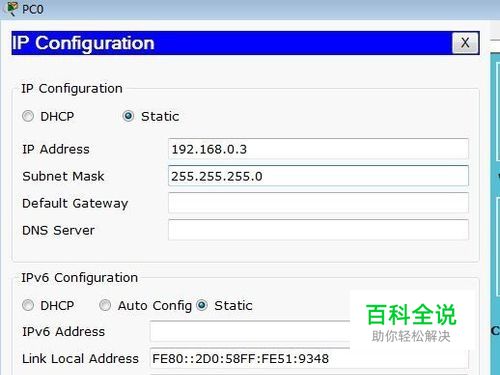Image resolution: width=500 pixels, height=375 pixels.
Task: Select the IPv6 Static radio button
Action: click(x=202, y=305)
